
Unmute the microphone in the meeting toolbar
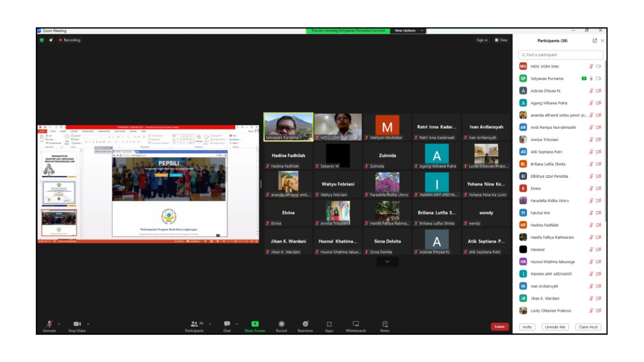point(49,324)
